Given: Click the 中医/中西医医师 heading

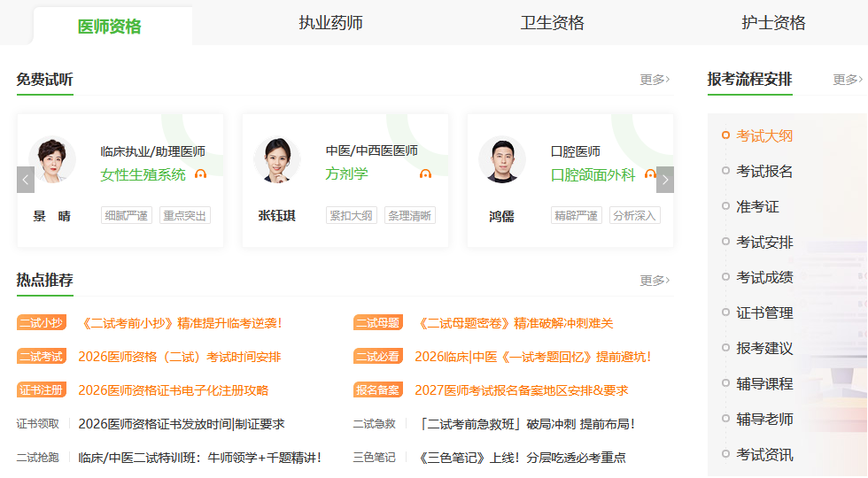Looking at the screenshot, I should pyautogui.click(x=371, y=150).
